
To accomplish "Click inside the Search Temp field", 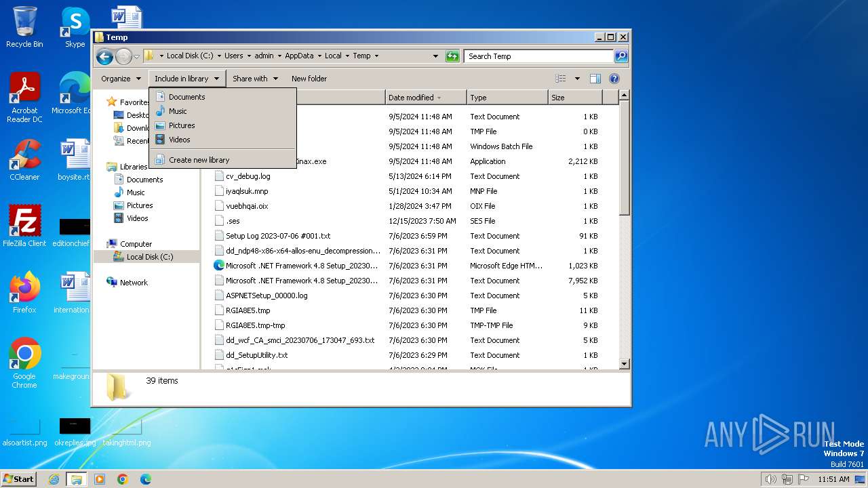I will tap(539, 56).
